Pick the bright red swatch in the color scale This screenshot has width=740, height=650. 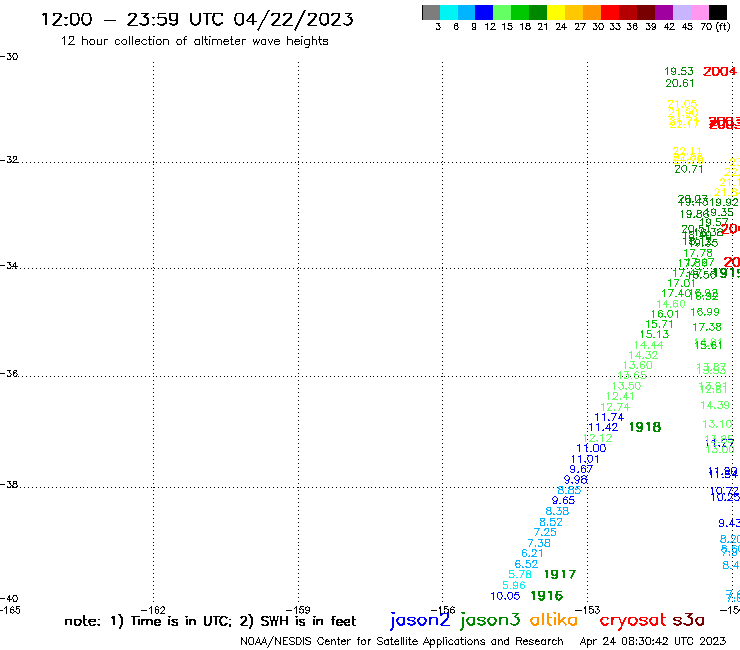[610, 12]
